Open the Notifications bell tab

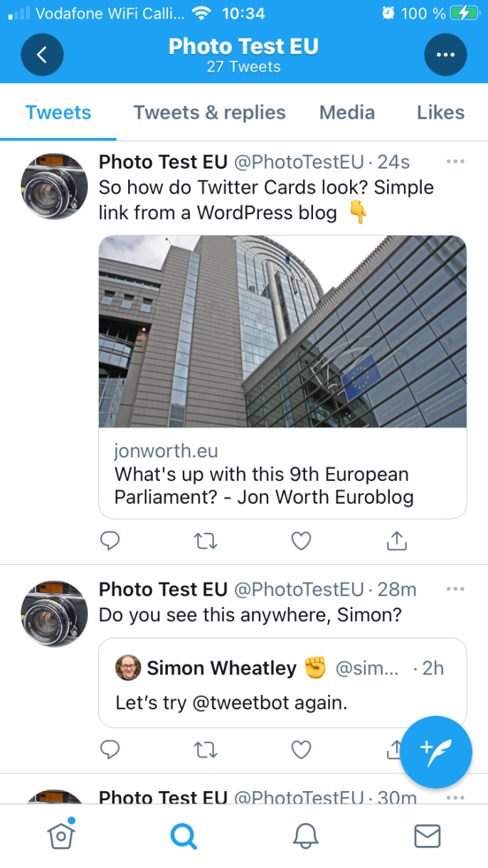[x=305, y=836]
